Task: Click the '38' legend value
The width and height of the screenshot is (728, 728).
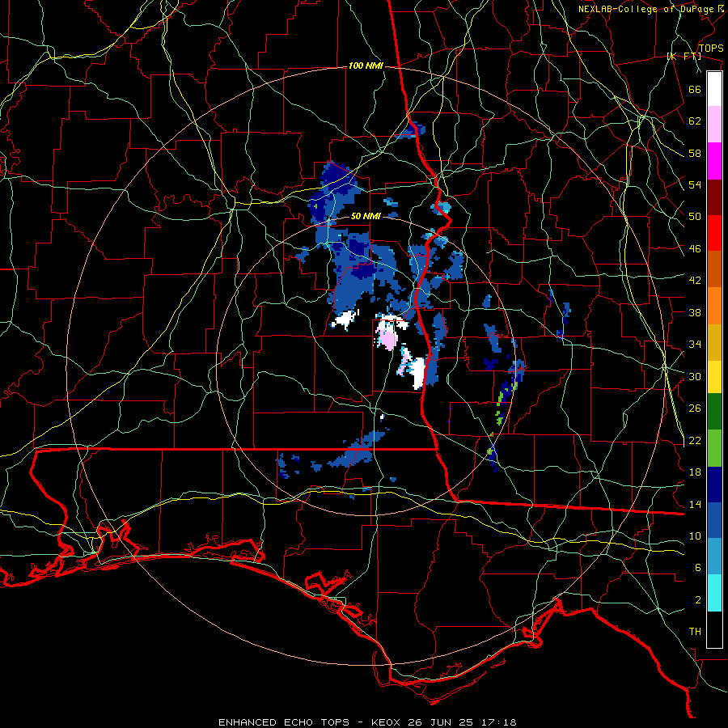Action: click(x=695, y=312)
